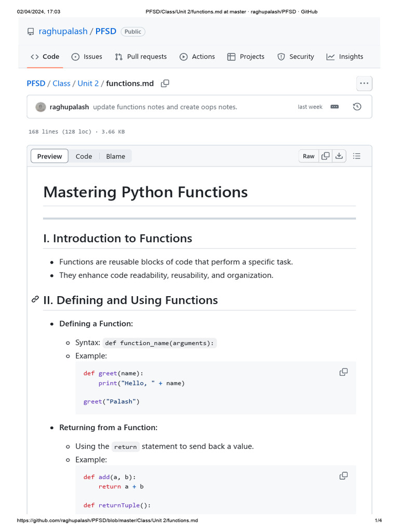The image size is (399, 532).
Task: Click the Raw button
Action: (x=309, y=156)
